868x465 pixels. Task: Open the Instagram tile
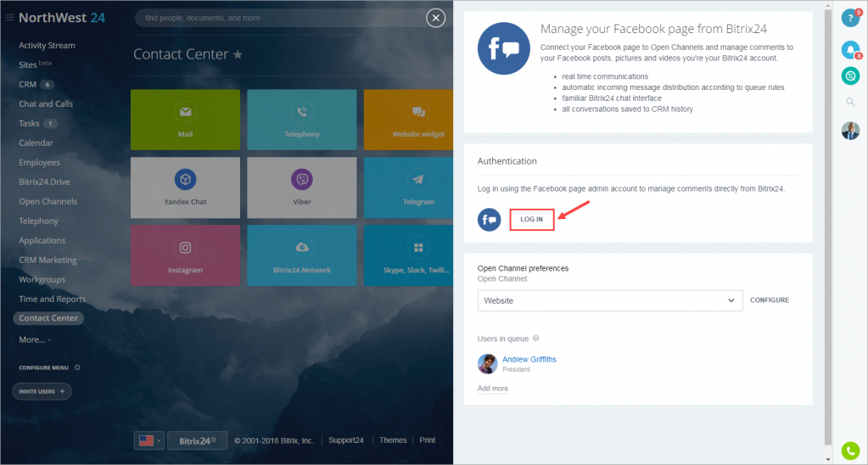coord(186,255)
